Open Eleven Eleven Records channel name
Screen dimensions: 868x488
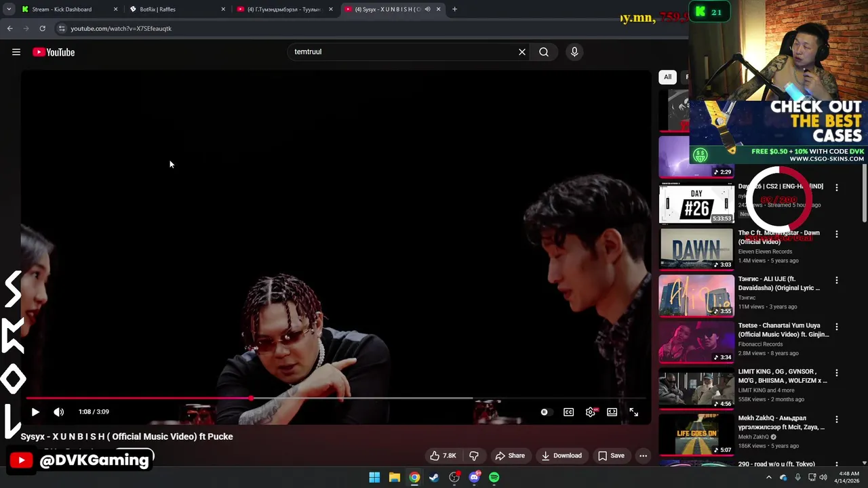tap(765, 251)
